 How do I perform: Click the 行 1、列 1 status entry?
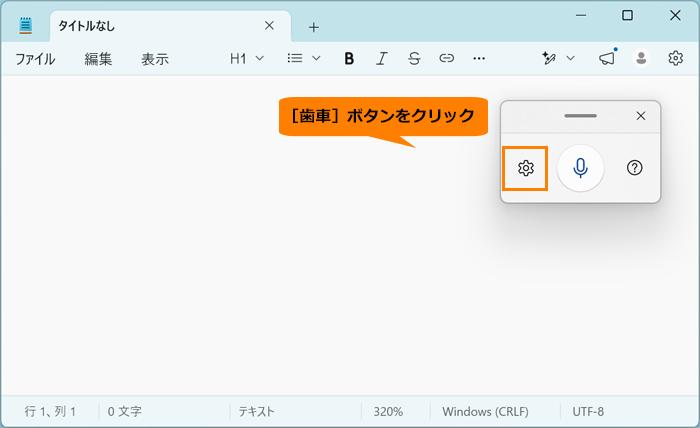coord(50,411)
